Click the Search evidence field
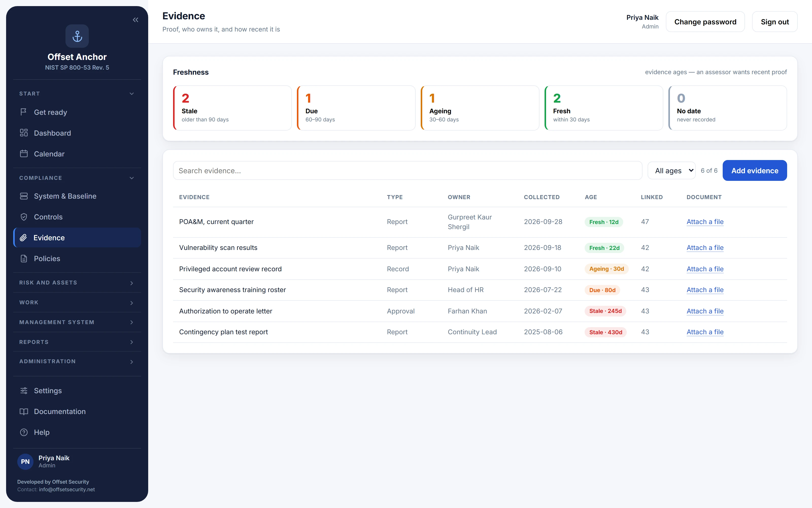Viewport: 812px width, 508px height. coord(407,170)
